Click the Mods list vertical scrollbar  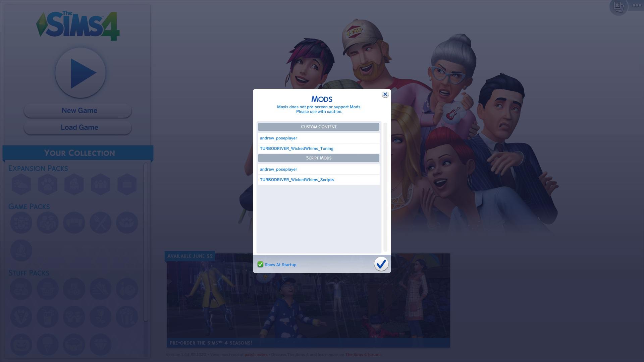(385, 187)
